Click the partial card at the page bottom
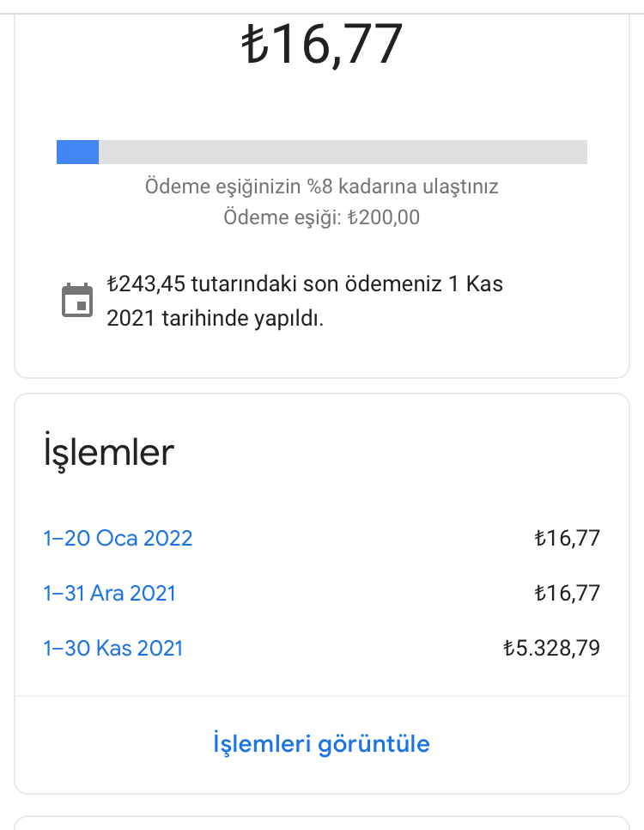Viewport: 644px width, 830px height. (x=322, y=823)
